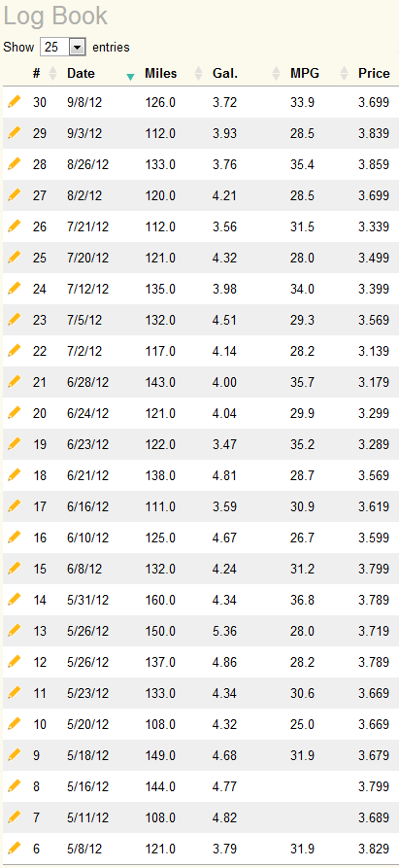Edit the 7/21/12 entry
The height and width of the screenshot is (868, 399).
tap(15, 226)
